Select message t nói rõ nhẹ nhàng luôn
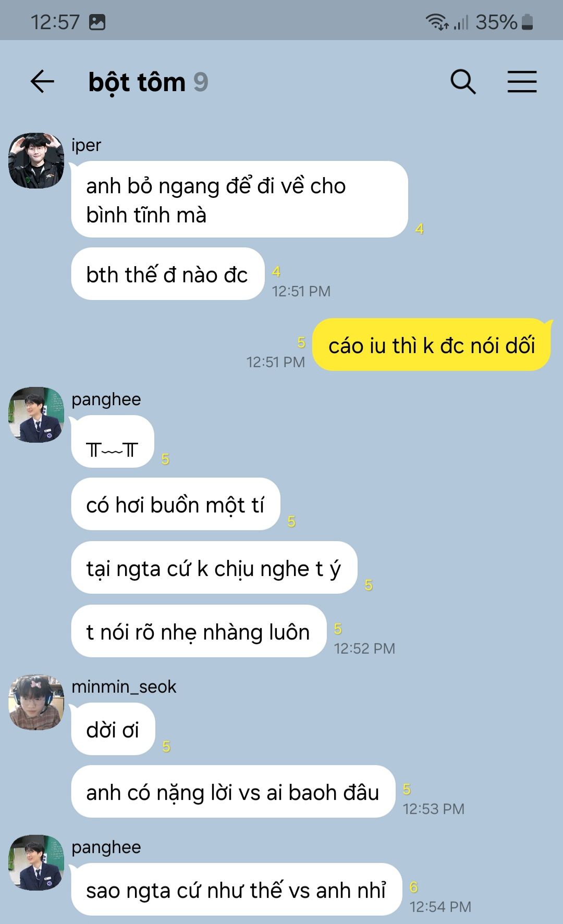 coord(199,631)
